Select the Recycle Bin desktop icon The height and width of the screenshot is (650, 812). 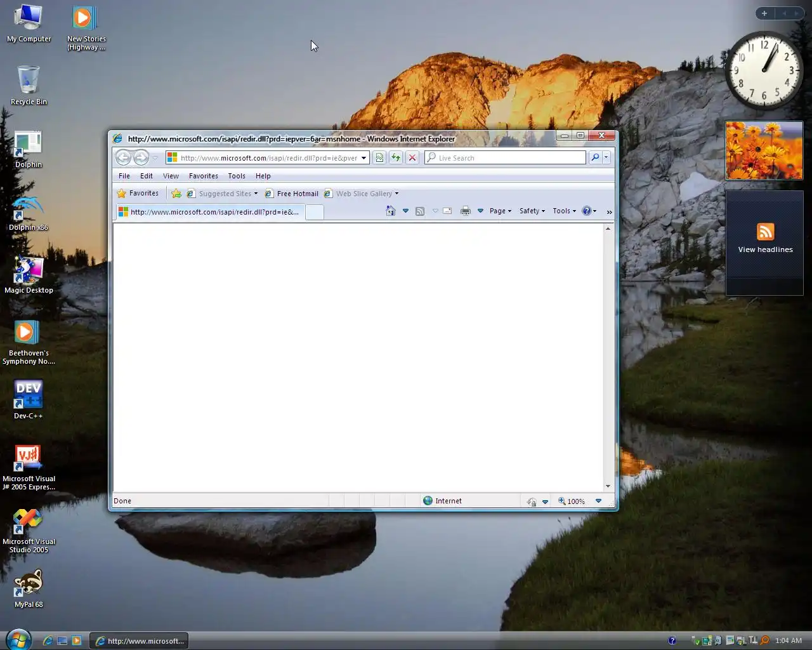tap(29, 86)
